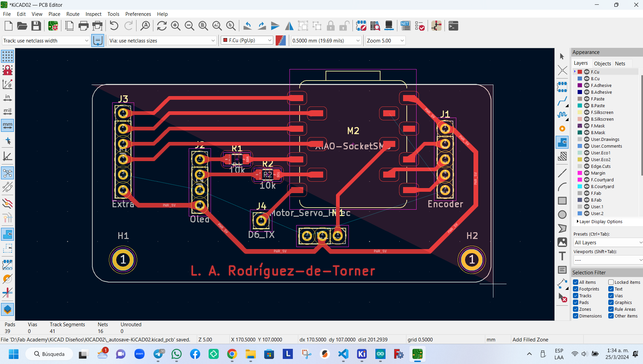Switch to the Nets tab
The height and width of the screenshot is (364, 643).
click(x=620, y=63)
